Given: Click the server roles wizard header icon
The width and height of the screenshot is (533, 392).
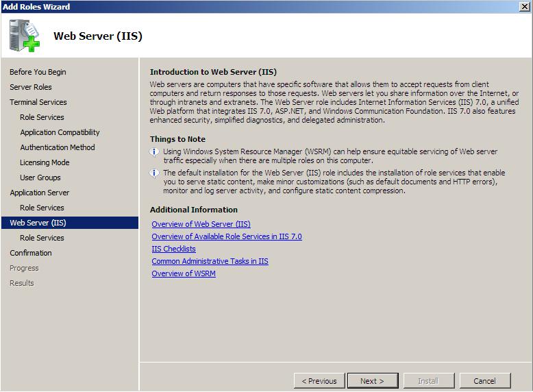Looking at the screenshot, I should pyautogui.click(x=25, y=36).
